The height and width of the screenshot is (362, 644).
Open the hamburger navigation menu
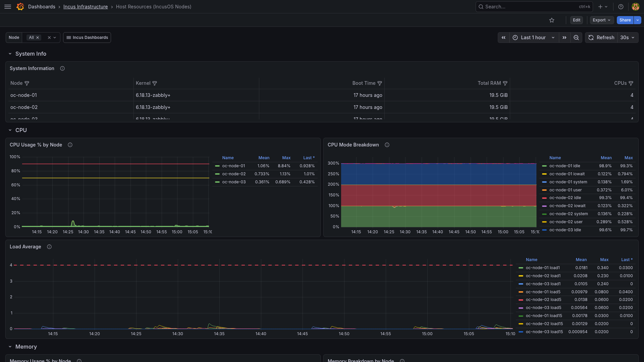[x=8, y=7]
